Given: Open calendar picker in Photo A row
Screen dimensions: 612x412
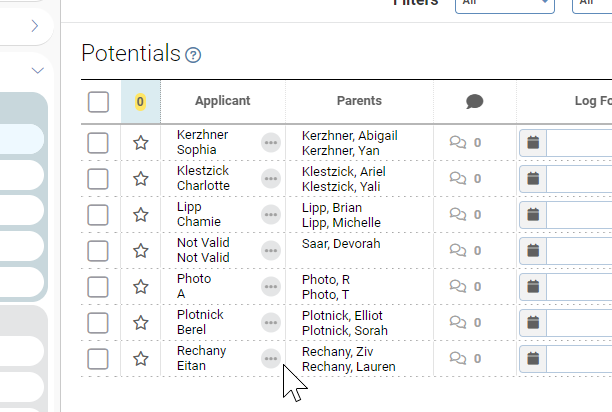Looking at the screenshot, I should click(x=533, y=287).
